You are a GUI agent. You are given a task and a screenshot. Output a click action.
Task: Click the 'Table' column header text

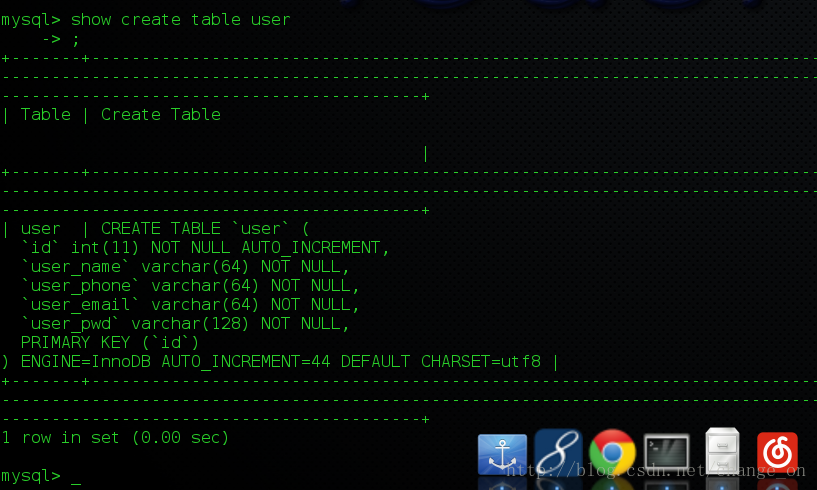[45, 115]
